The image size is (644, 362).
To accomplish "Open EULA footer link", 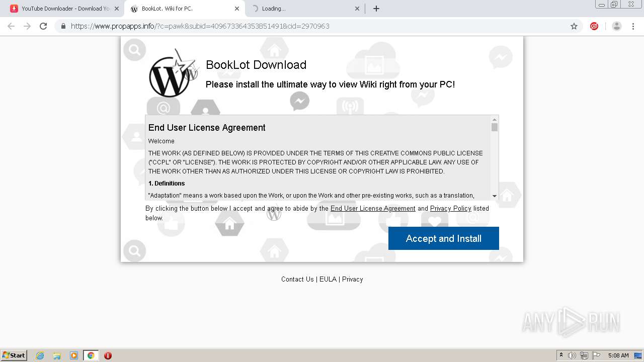I will (x=328, y=279).
